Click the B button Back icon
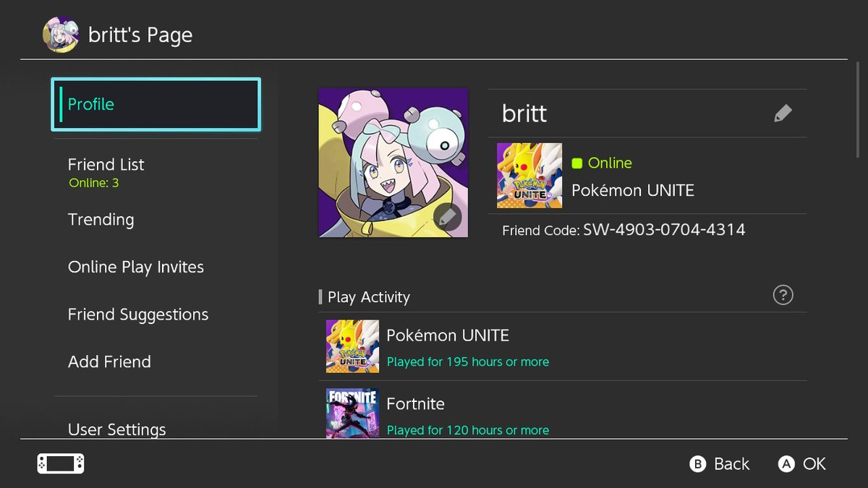The height and width of the screenshot is (488, 868). 698,464
